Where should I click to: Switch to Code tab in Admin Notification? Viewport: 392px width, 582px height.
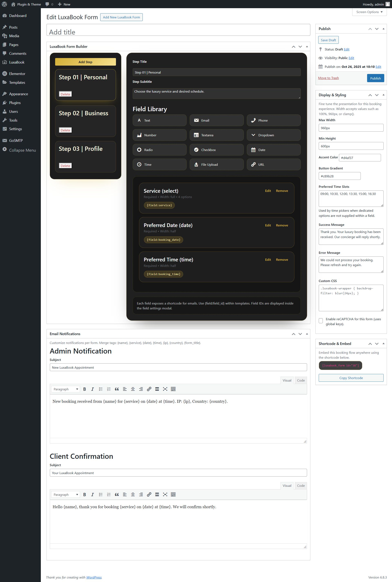click(x=301, y=380)
